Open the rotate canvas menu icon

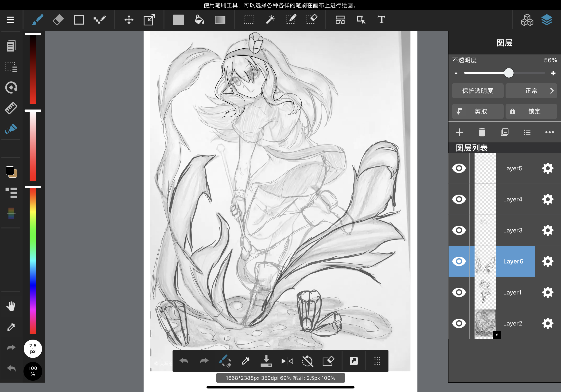11,87
